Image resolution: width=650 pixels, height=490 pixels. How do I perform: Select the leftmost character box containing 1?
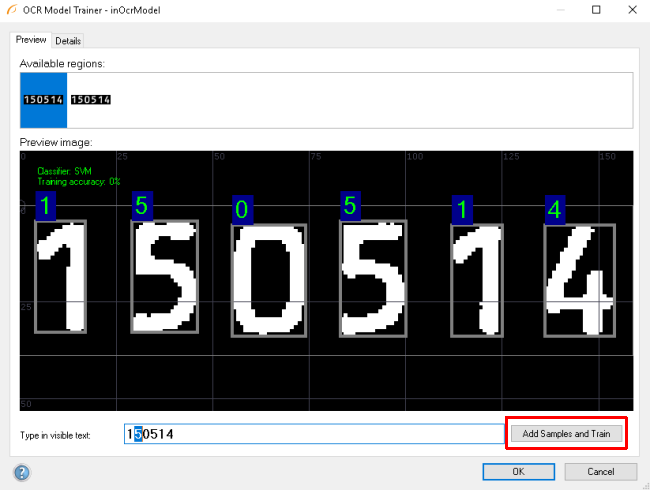60,277
